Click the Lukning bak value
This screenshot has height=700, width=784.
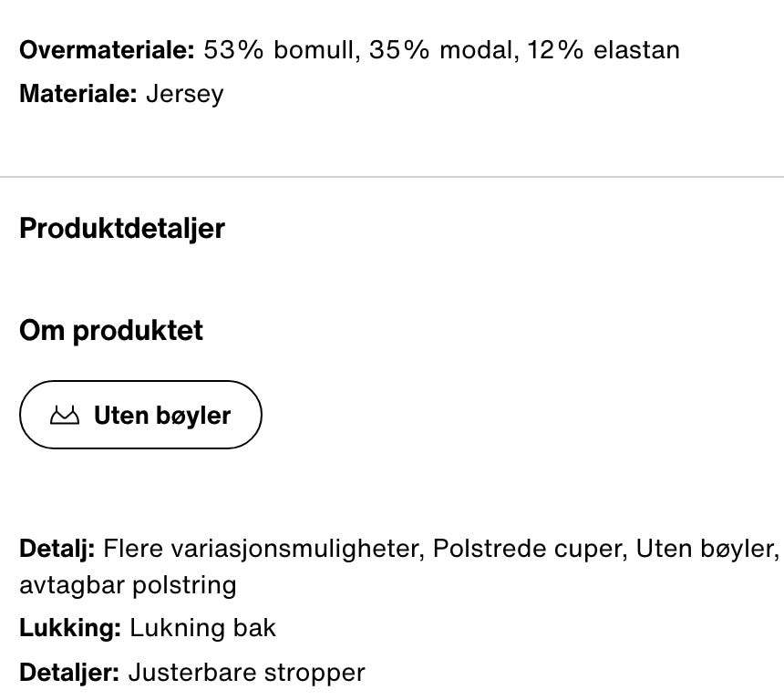pyautogui.click(x=202, y=628)
